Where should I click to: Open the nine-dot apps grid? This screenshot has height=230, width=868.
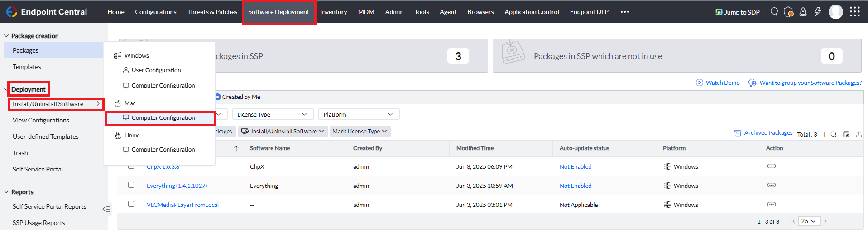point(854,12)
